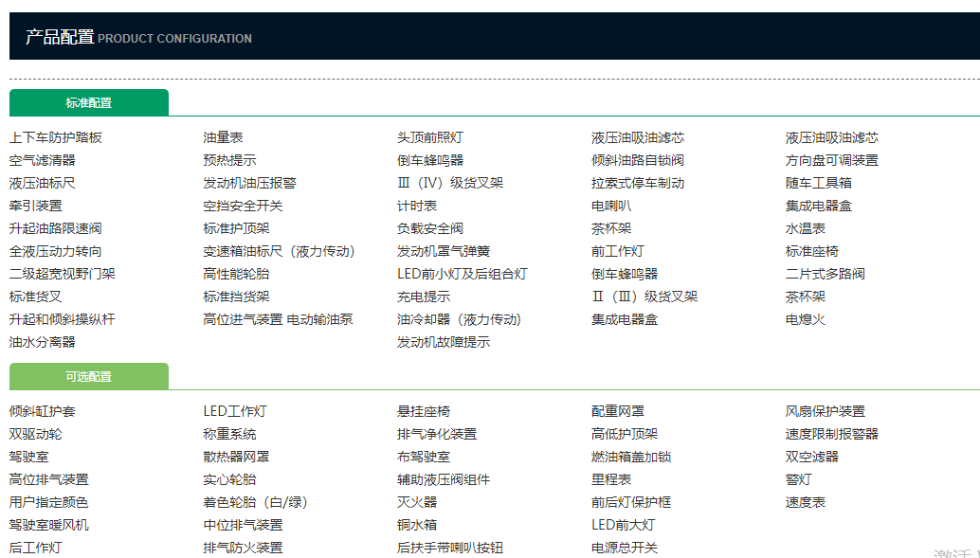Click 发动机故障提示 entry
The width and height of the screenshot is (980, 558).
click(x=444, y=342)
